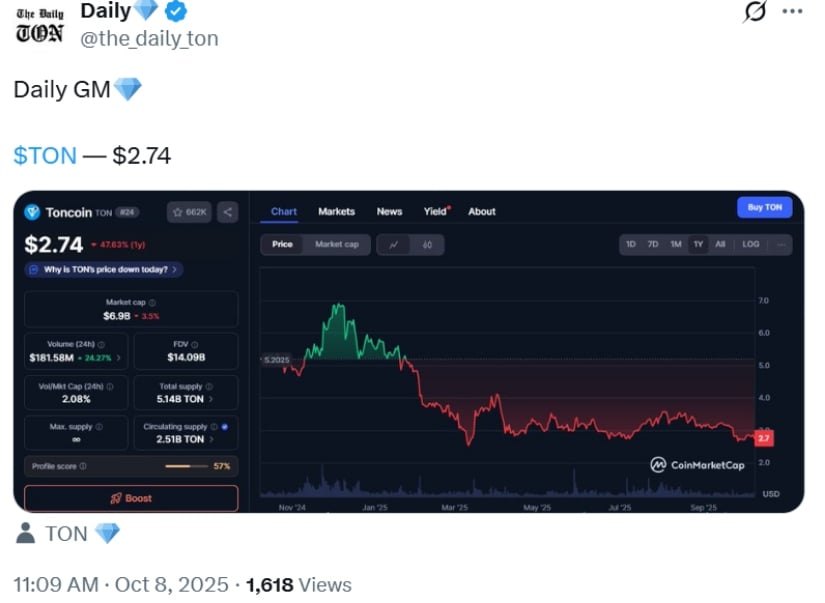Image resolution: width=825 pixels, height=603 pixels.
Task: Open the tweet more options menu
Action: pyautogui.click(x=792, y=12)
